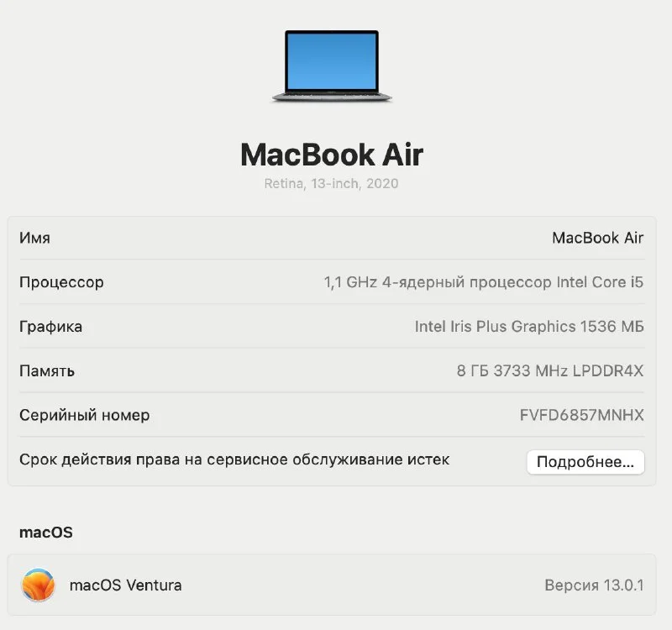Click the Версия 13.0.1 text
672x630 pixels.
[x=594, y=585]
